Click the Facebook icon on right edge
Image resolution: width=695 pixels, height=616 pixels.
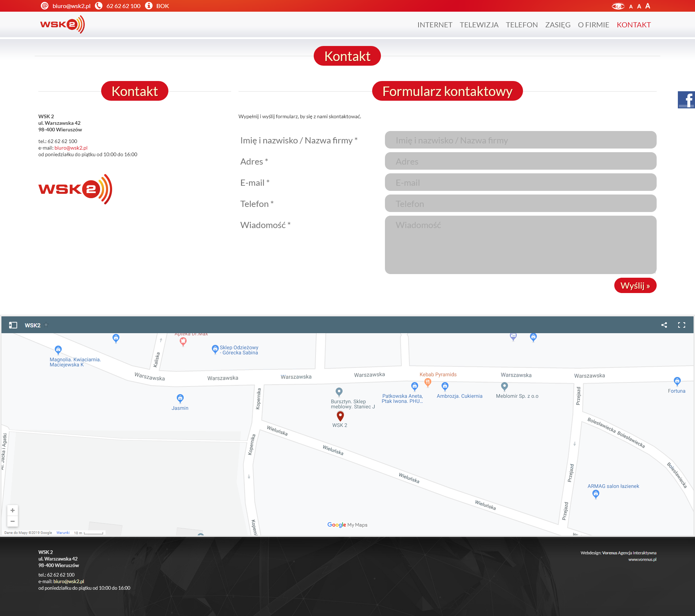pos(686,100)
